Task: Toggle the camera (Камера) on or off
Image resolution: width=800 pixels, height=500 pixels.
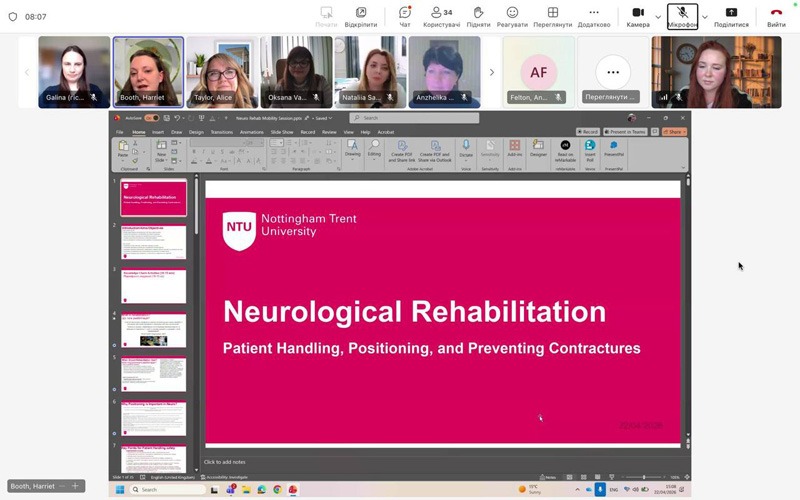Action: tap(637, 16)
